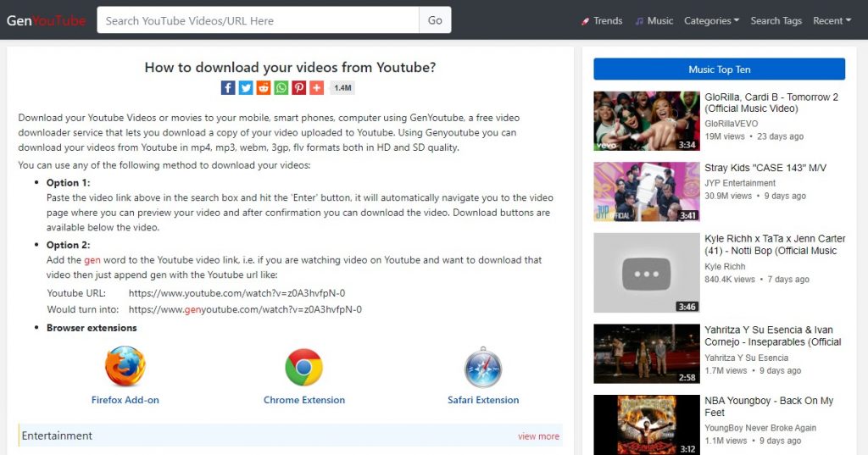This screenshot has height=455, width=868.
Task: Click the Music note icon
Action: click(639, 21)
